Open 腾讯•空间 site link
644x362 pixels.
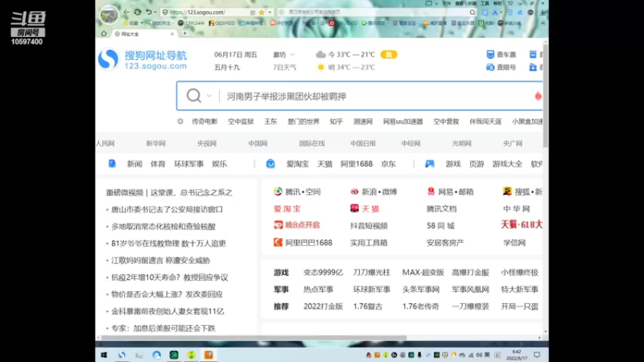[x=297, y=191]
